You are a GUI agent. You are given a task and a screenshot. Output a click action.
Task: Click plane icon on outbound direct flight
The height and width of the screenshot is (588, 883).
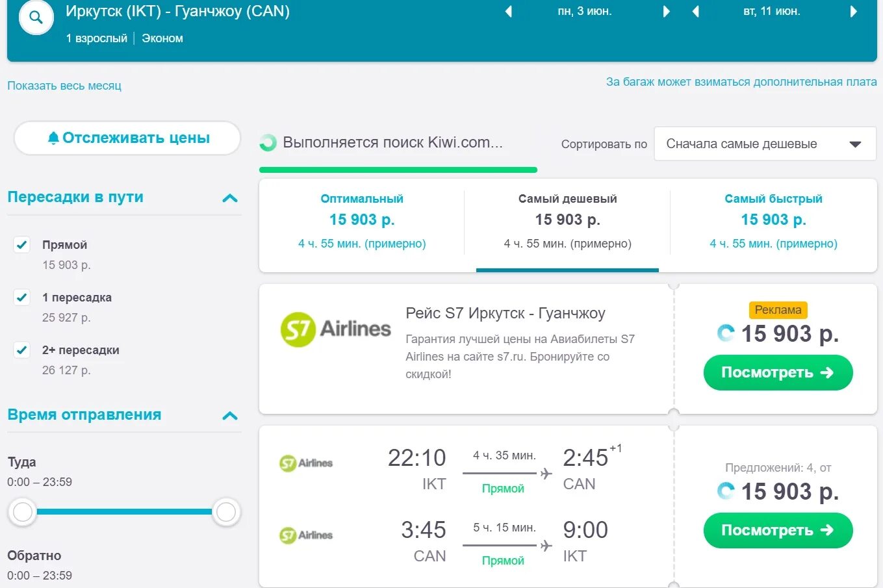click(x=546, y=474)
